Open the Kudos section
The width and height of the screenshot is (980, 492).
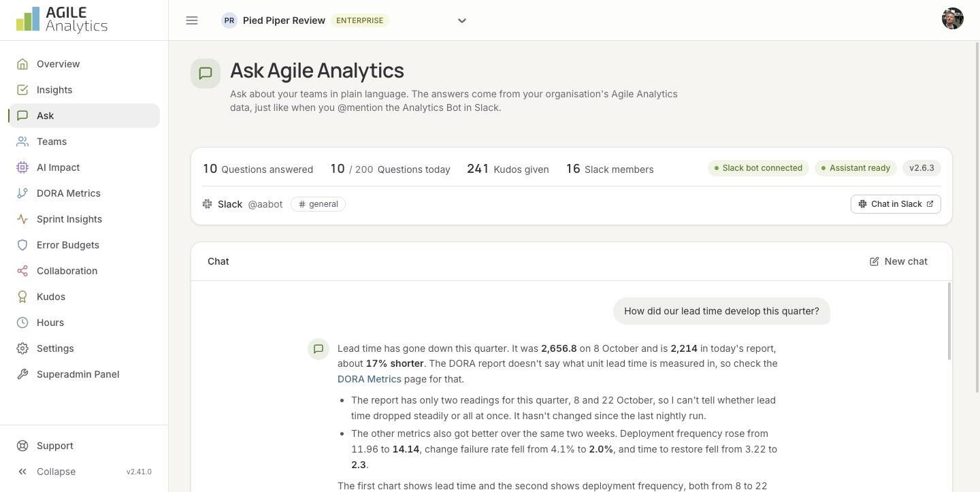[x=84, y=297]
